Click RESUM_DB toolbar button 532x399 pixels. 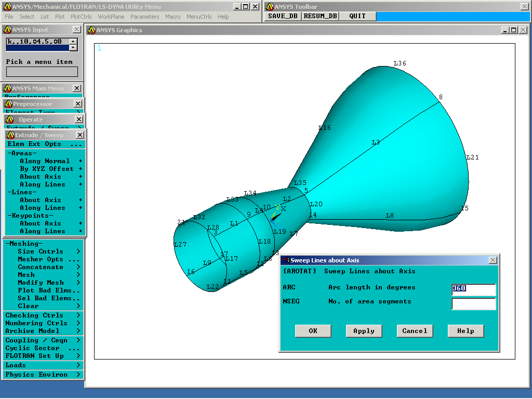point(320,16)
